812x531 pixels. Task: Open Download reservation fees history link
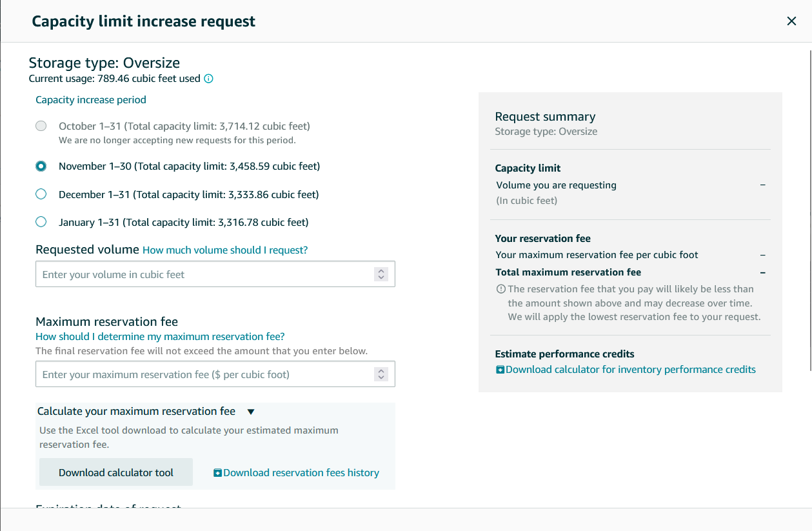[x=301, y=473]
